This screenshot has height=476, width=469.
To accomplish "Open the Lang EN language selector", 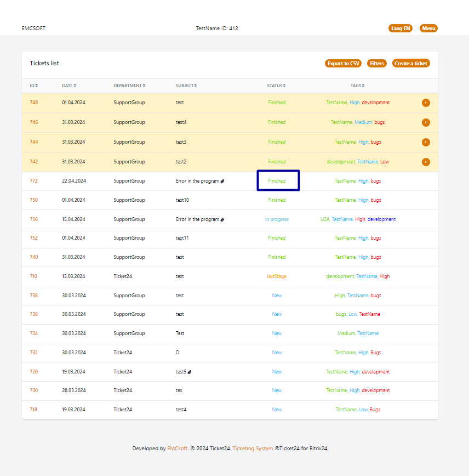I will (400, 29).
